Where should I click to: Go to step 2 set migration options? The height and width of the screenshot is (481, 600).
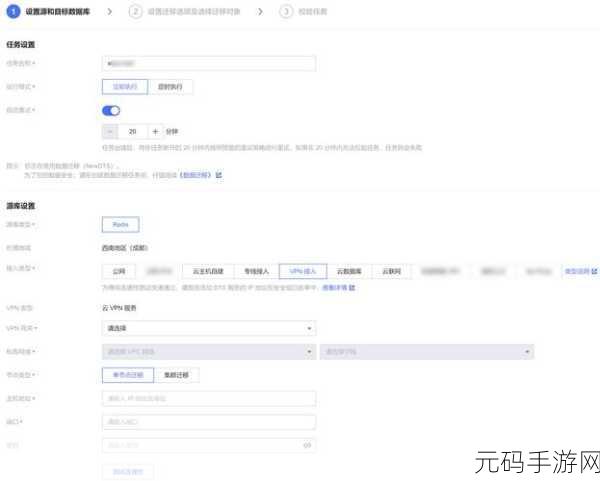(x=185, y=11)
